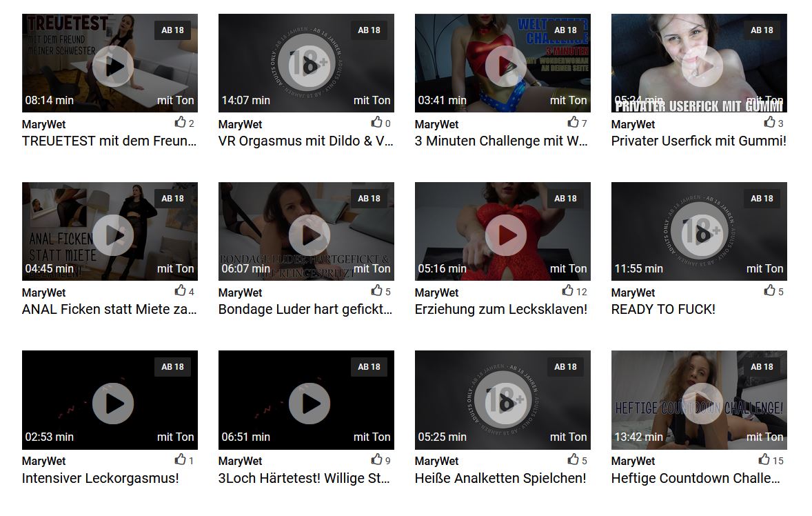Play the 13:42 min countdown video

[x=702, y=404]
